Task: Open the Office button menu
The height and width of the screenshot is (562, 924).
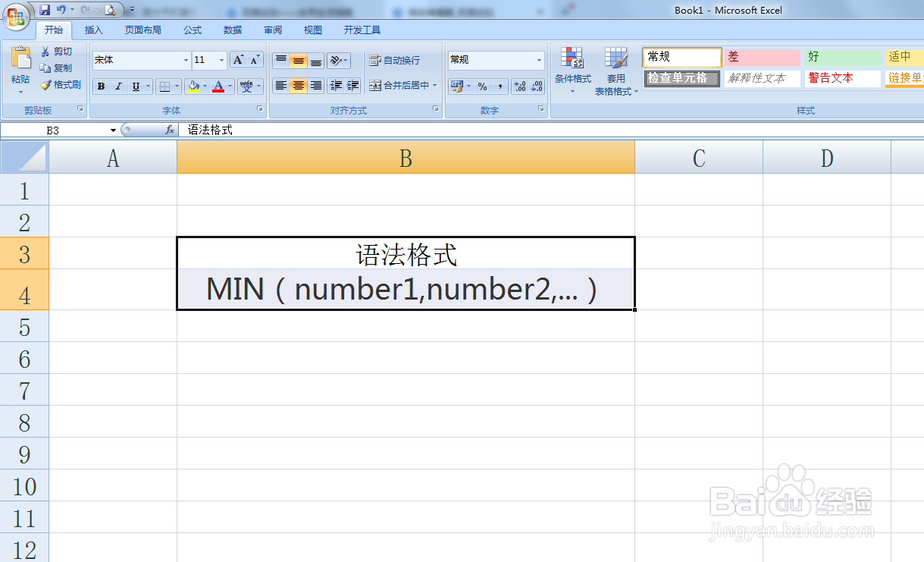Action: pyautogui.click(x=15, y=15)
